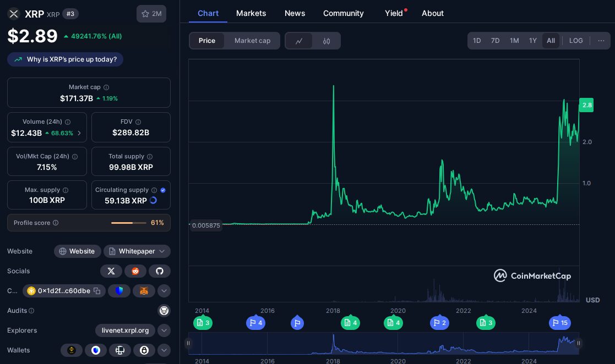Screen dimensions: 615x364
Task: Select candlestick chart style
Action: coord(326,41)
